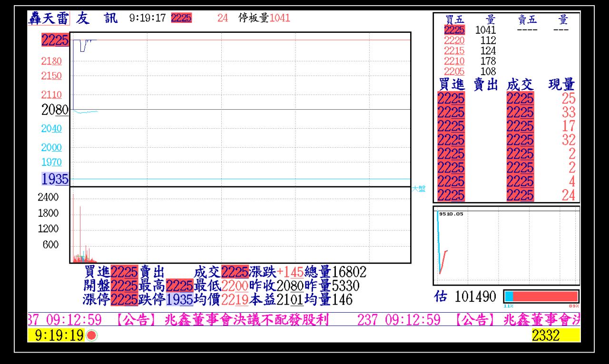Screen dimensions: 609x364
Task: Click the 買進 column header in the tick list
Action: 452,85
